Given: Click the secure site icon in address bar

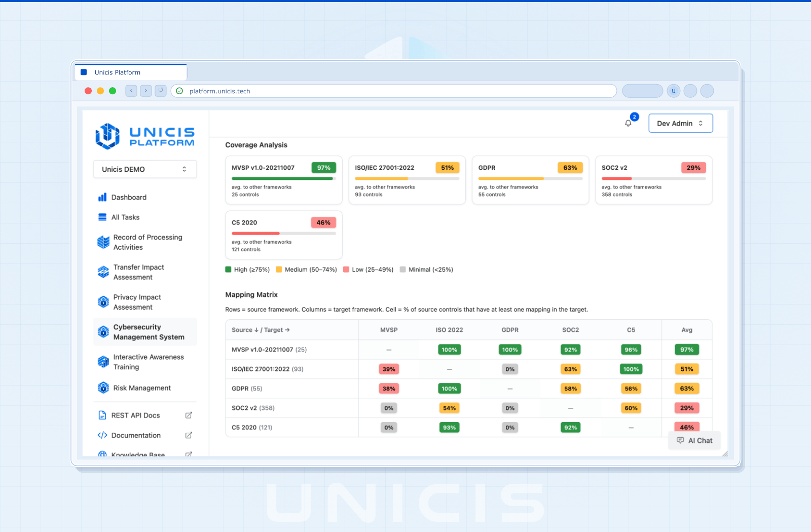Looking at the screenshot, I should 179,91.
